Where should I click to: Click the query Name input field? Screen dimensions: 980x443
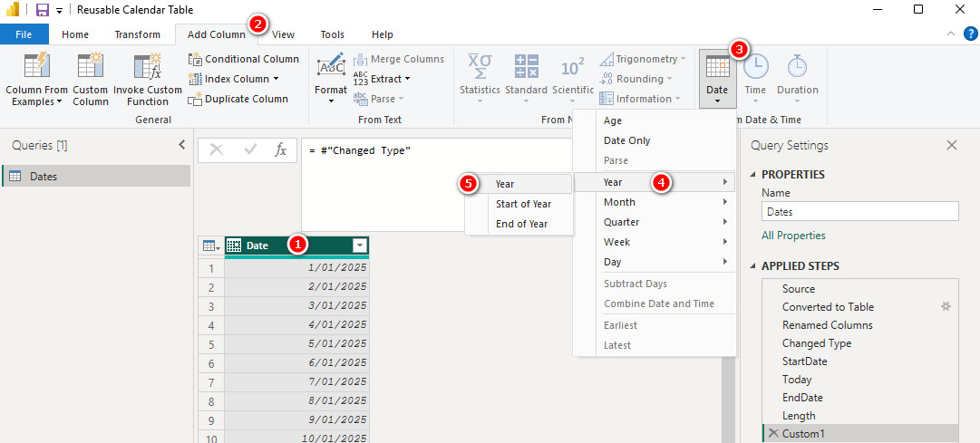click(x=859, y=211)
